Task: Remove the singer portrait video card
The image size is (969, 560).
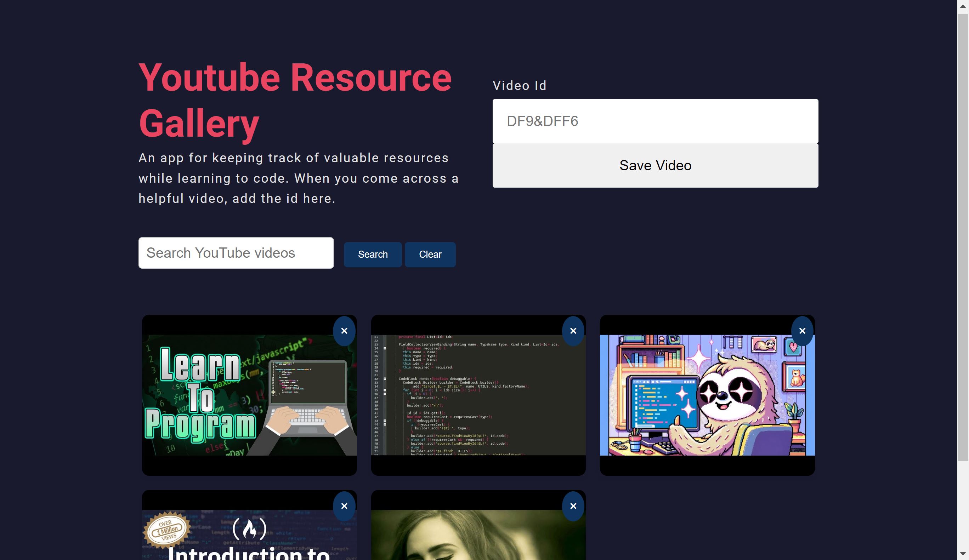Action: (x=573, y=506)
